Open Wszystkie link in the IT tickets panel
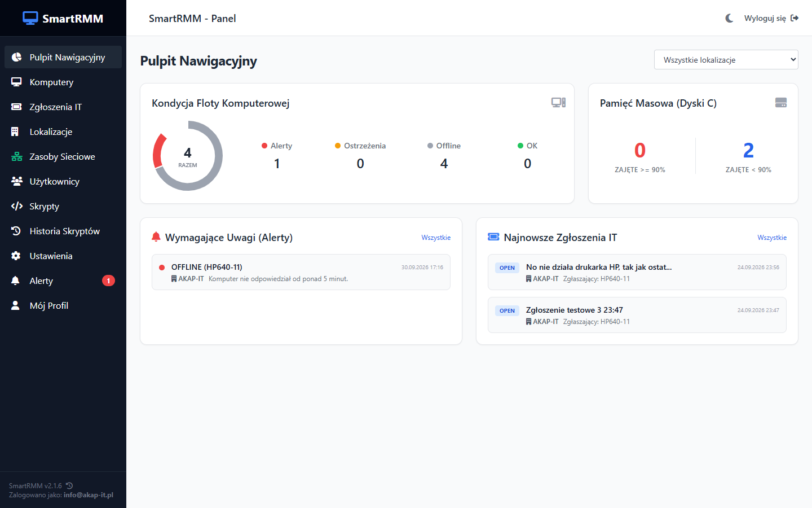Image resolution: width=812 pixels, height=508 pixels. click(x=772, y=238)
